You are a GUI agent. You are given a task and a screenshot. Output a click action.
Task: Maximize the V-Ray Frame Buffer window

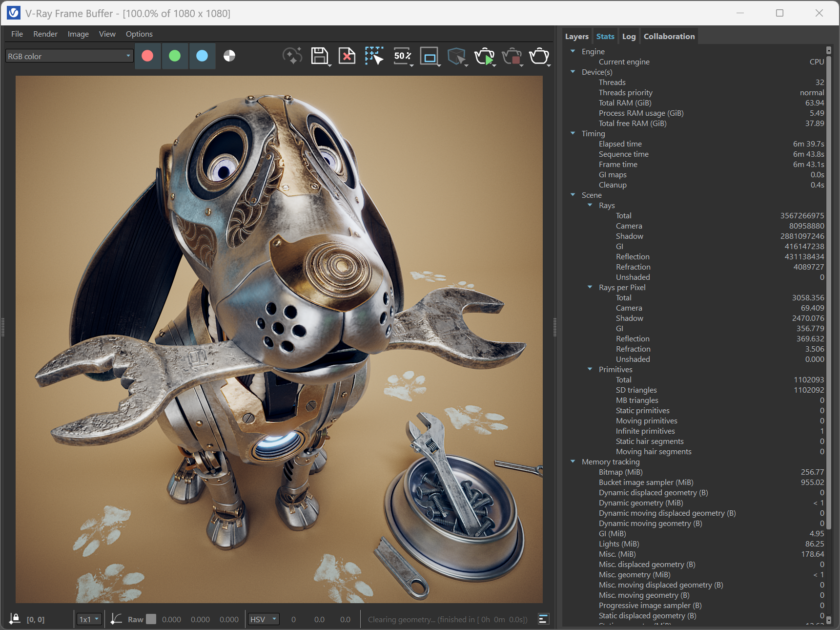[x=779, y=13]
